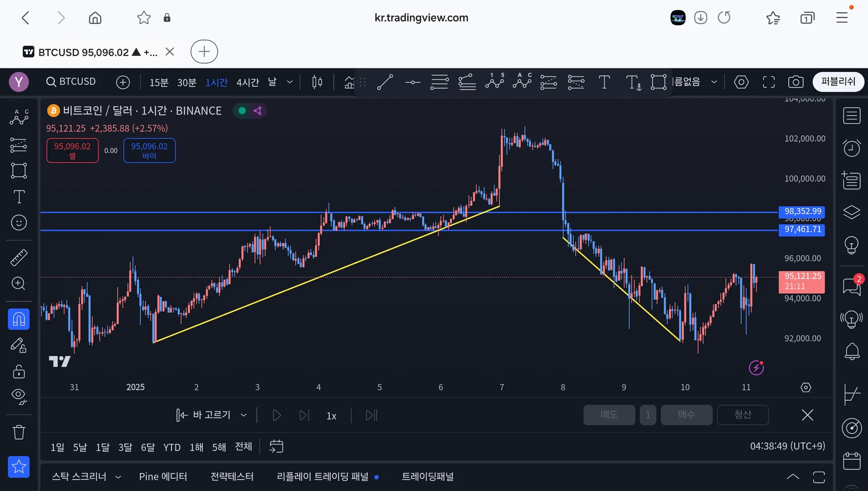Expand the timeframe interval dropdown chevron
Image resolution: width=868 pixels, height=491 pixels.
click(290, 82)
